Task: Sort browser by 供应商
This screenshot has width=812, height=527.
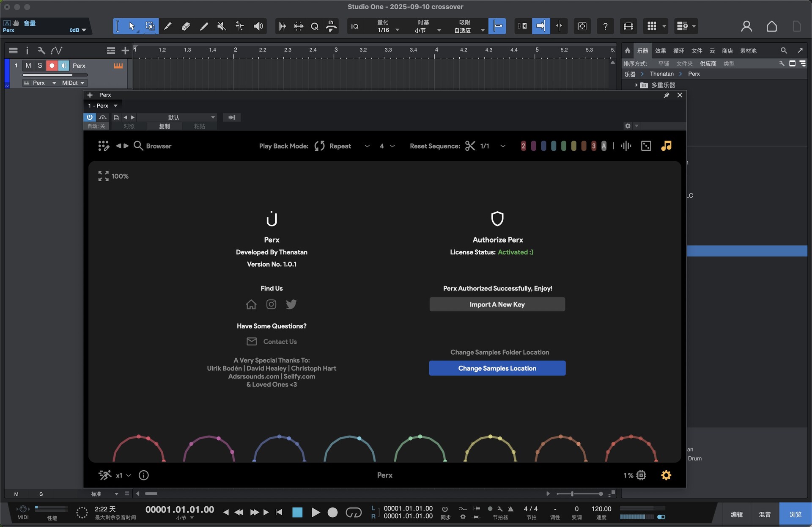Action: [x=708, y=63]
